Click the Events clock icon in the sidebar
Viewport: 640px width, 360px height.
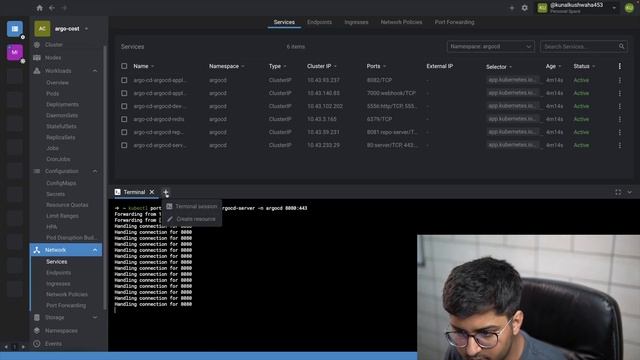(x=37, y=344)
